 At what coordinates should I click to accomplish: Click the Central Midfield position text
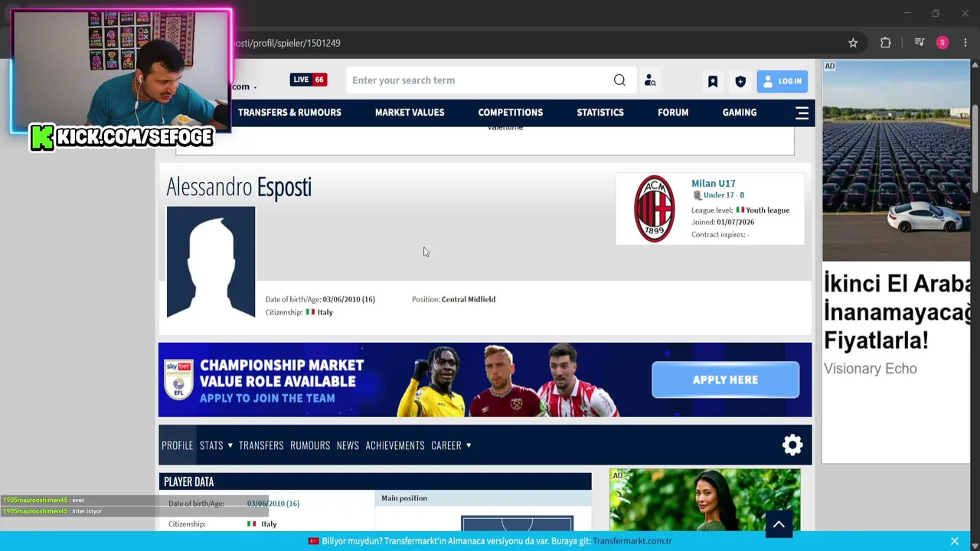click(469, 299)
